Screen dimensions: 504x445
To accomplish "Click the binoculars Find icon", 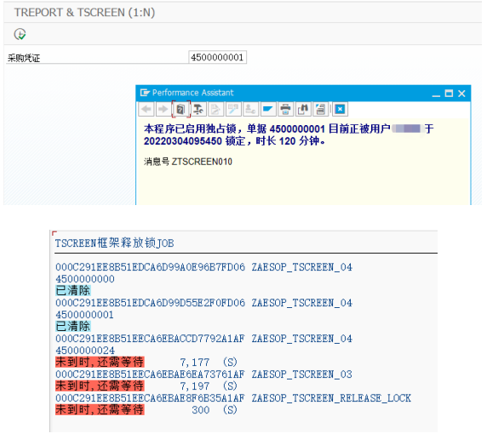I will (303, 109).
